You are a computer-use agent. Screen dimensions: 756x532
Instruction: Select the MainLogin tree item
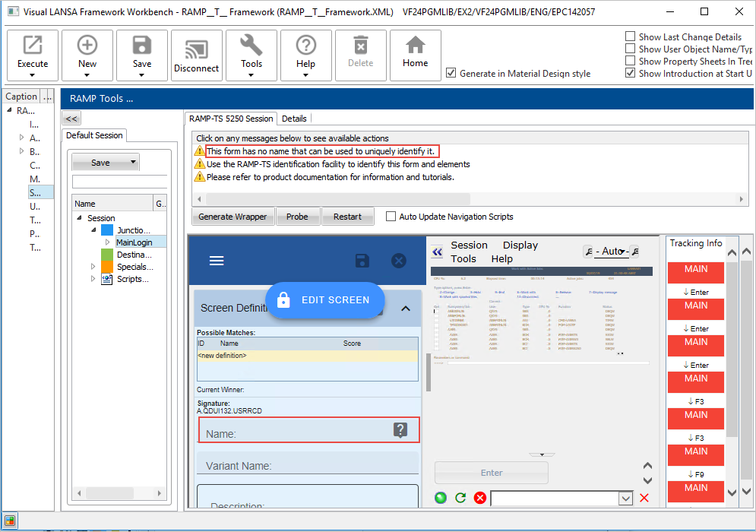(134, 242)
